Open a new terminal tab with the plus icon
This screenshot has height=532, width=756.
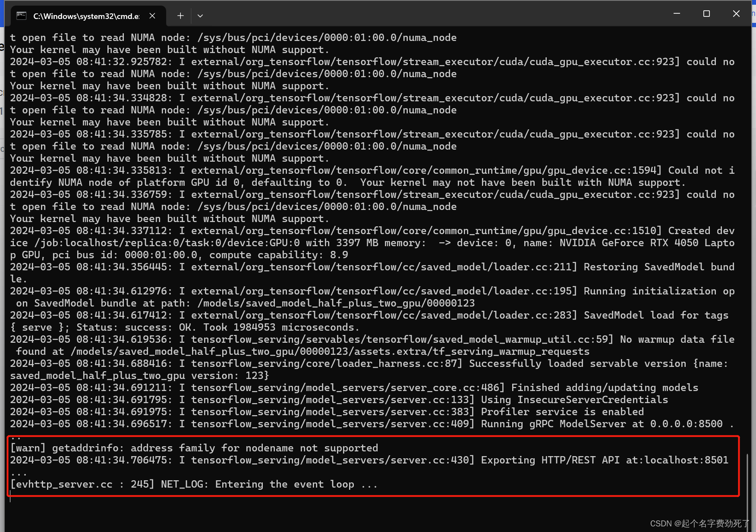180,16
